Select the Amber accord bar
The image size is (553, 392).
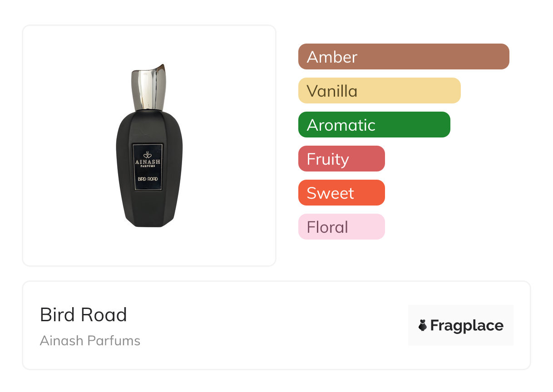pyautogui.click(x=403, y=57)
